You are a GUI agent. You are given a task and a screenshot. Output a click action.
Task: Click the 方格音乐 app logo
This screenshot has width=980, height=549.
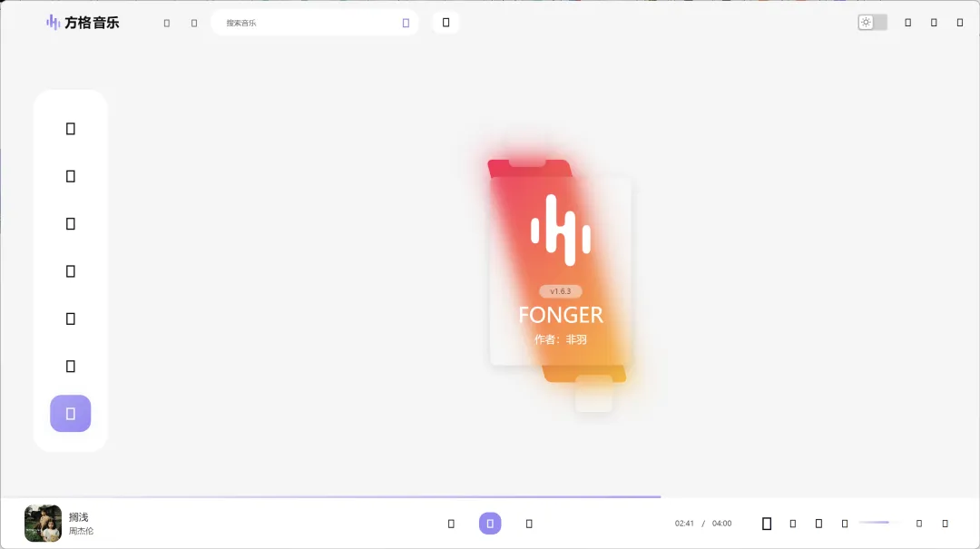pos(83,23)
